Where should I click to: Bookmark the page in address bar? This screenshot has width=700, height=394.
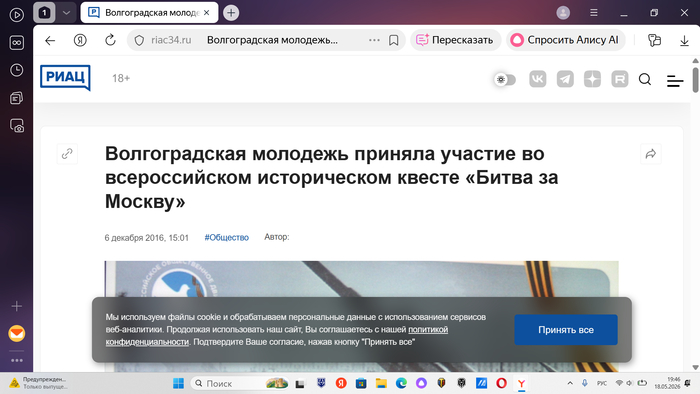point(393,40)
